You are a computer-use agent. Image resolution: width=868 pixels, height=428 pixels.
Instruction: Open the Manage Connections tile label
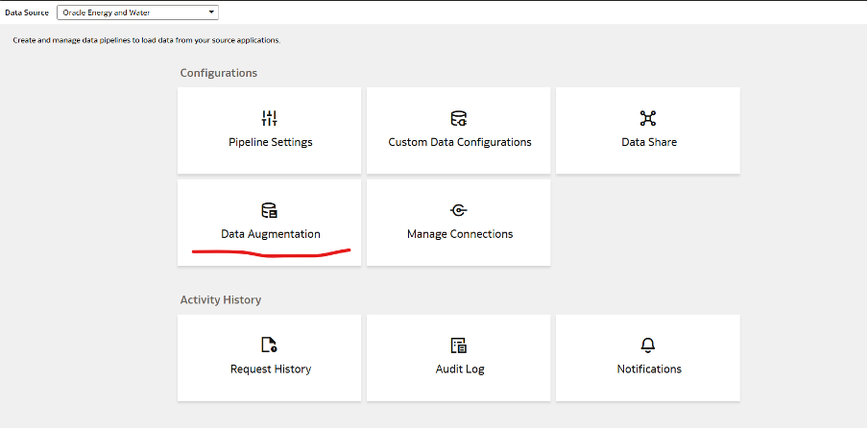click(459, 234)
